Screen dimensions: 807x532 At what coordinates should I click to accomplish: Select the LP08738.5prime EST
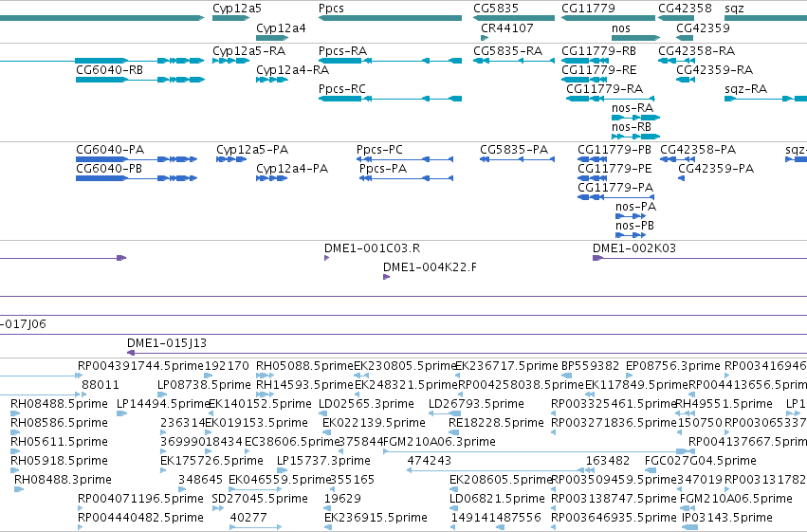[160, 394]
